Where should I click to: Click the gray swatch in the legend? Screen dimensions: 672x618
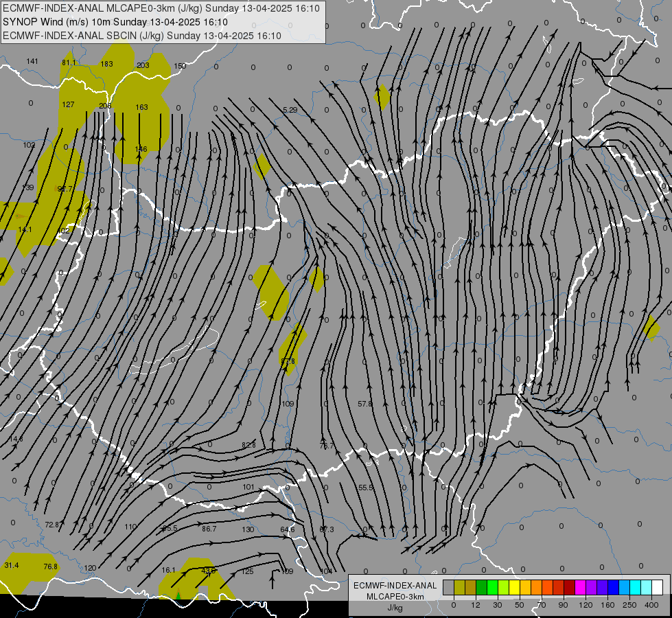[x=448, y=587]
